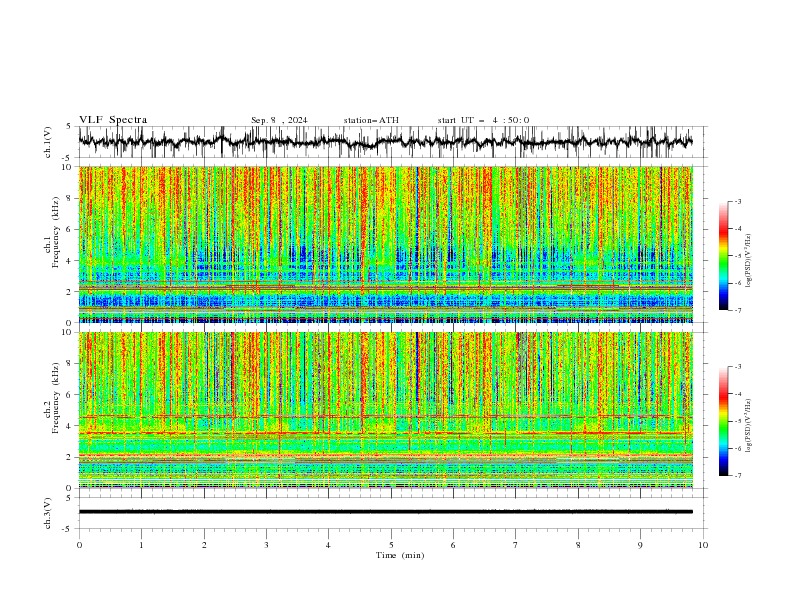Click time axis tick label '10'
This screenshot has width=792, height=612.
click(x=703, y=545)
